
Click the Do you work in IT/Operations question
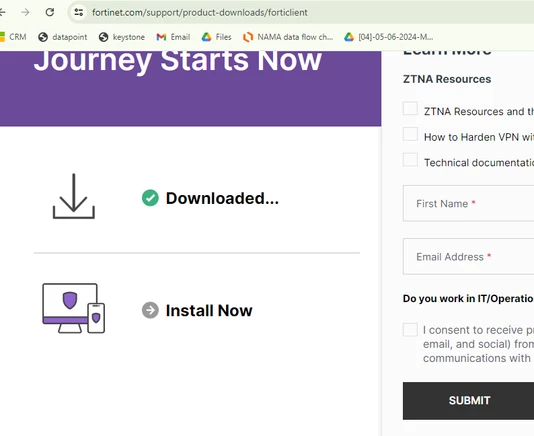point(468,299)
